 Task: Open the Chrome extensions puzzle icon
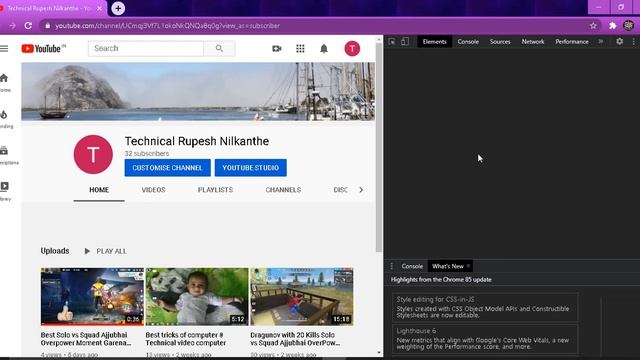pos(612,26)
